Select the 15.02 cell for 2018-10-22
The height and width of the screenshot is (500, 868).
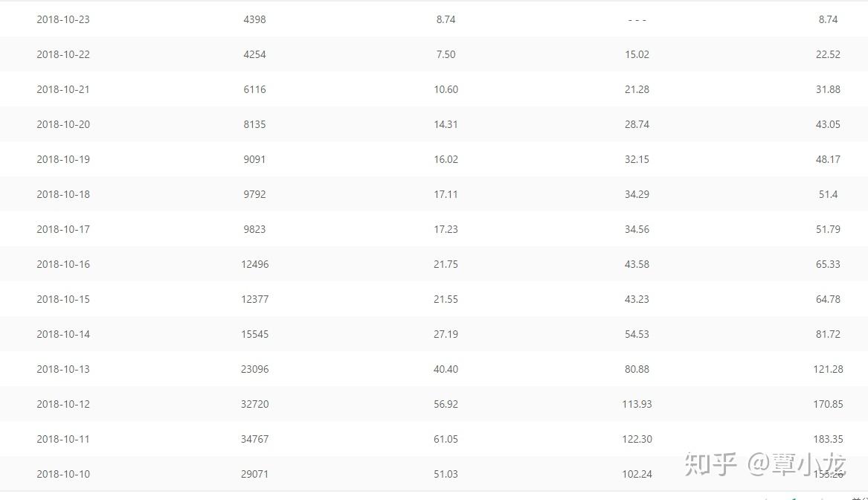637,54
